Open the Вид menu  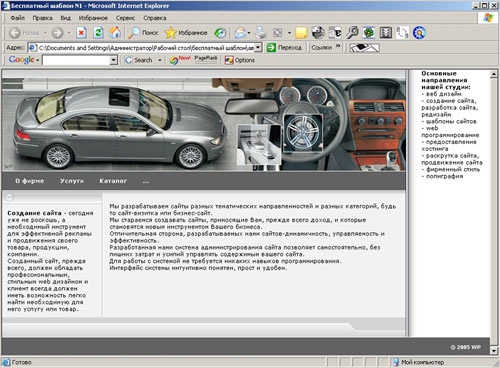click(65, 18)
